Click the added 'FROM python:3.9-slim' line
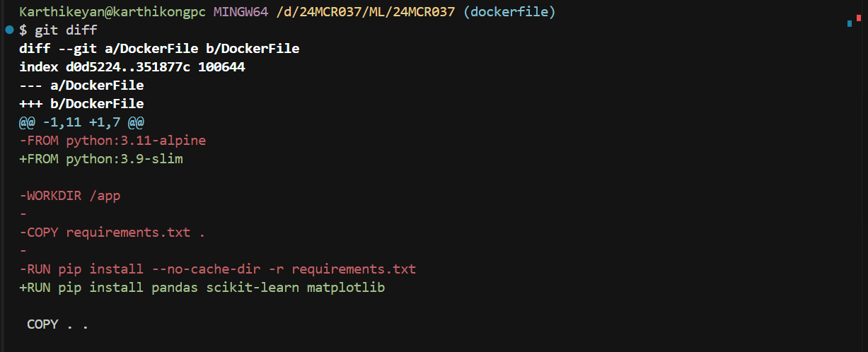Image resolution: width=868 pixels, height=352 pixels. [x=101, y=159]
